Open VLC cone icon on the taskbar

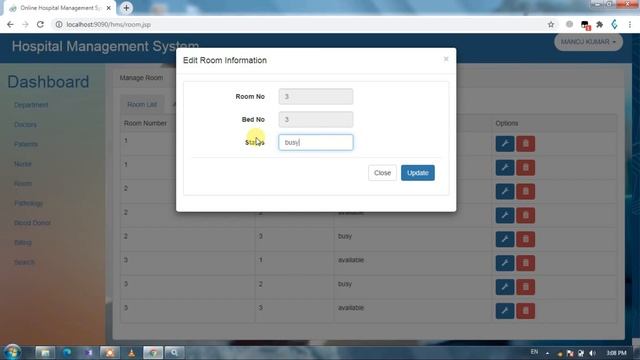pos(131,352)
